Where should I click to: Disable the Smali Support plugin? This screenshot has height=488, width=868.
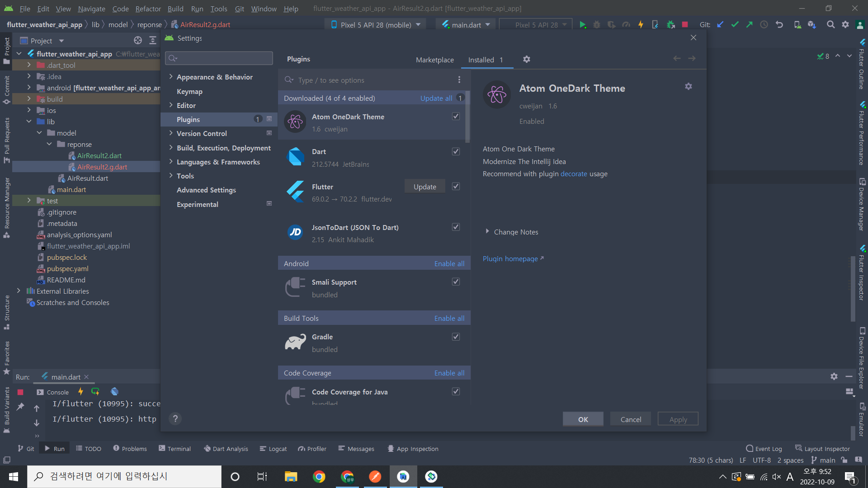(456, 281)
